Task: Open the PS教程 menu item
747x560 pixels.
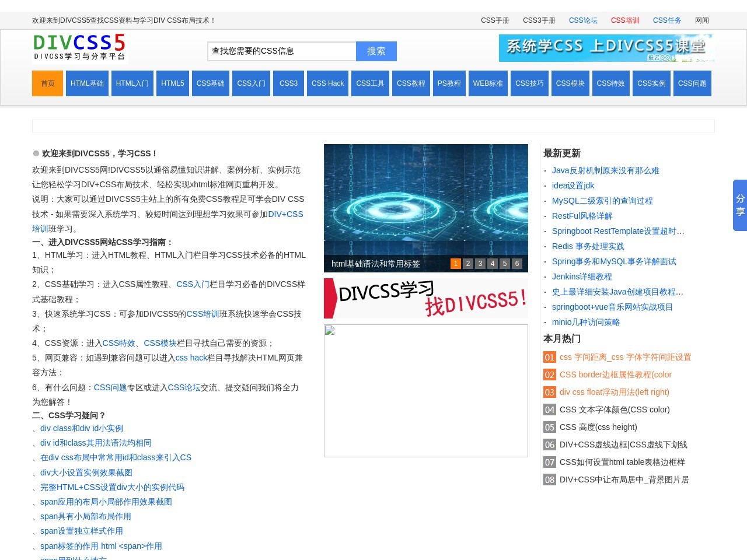Action: tap(449, 83)
